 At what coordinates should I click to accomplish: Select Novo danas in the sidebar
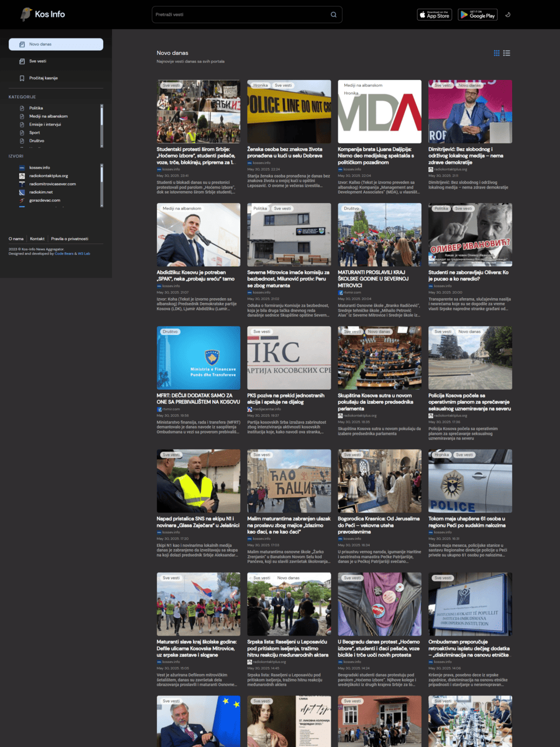56,44
